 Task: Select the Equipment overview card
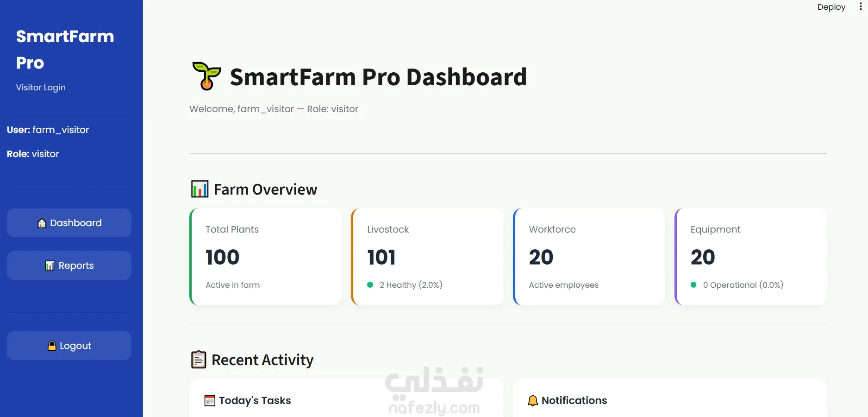pos(750,257)
